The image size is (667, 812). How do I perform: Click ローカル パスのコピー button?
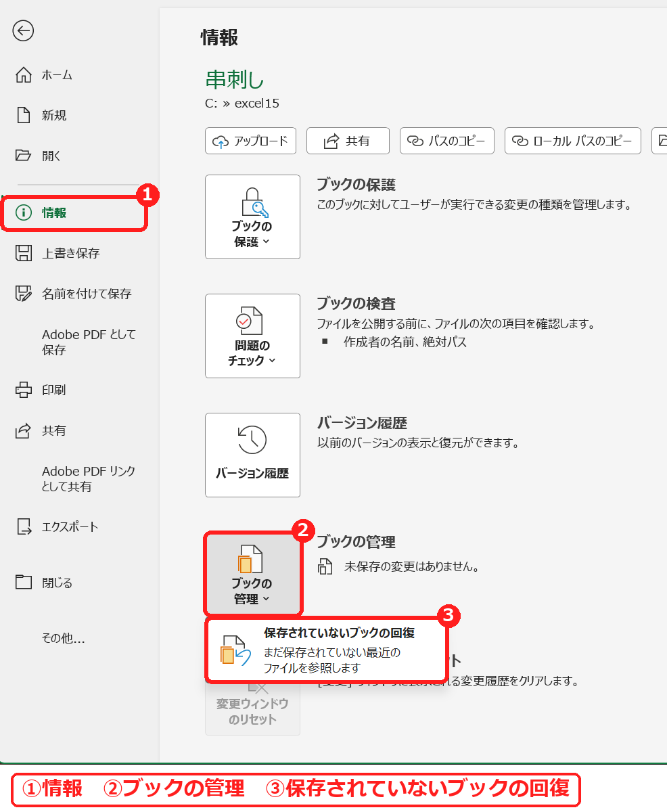(x=573, y=141)
